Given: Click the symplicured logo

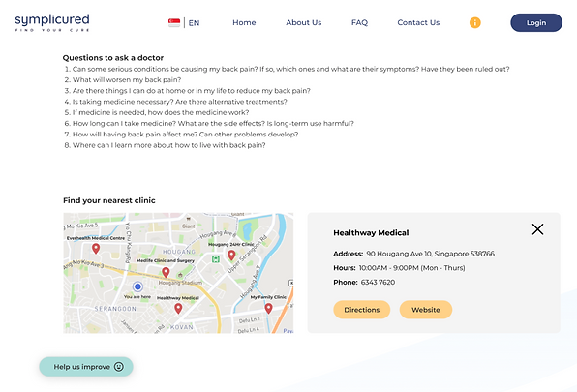Looking at the screenshot, I should pyautogui.click(x=52, y=22).
